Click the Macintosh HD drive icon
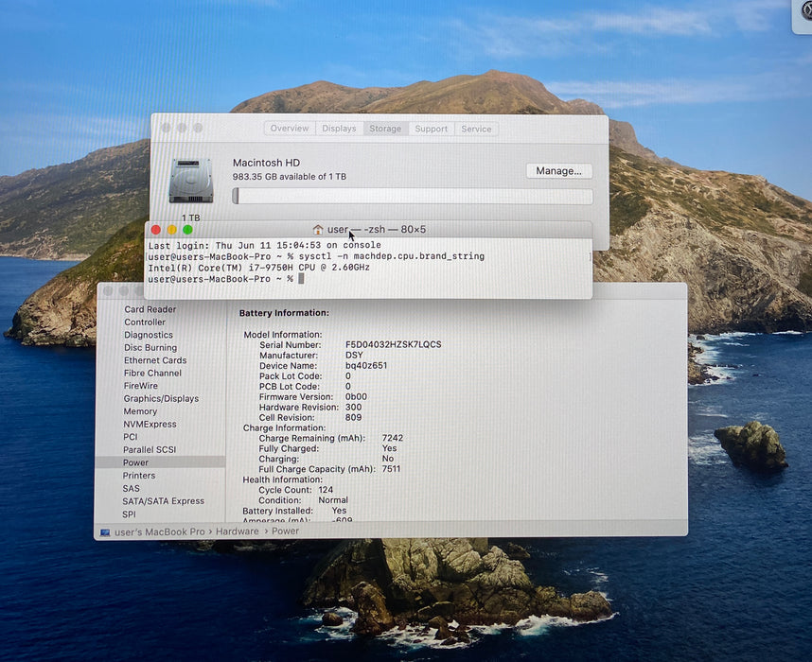The width and height of the screenshot is (812, 662). tap(191, 181)
